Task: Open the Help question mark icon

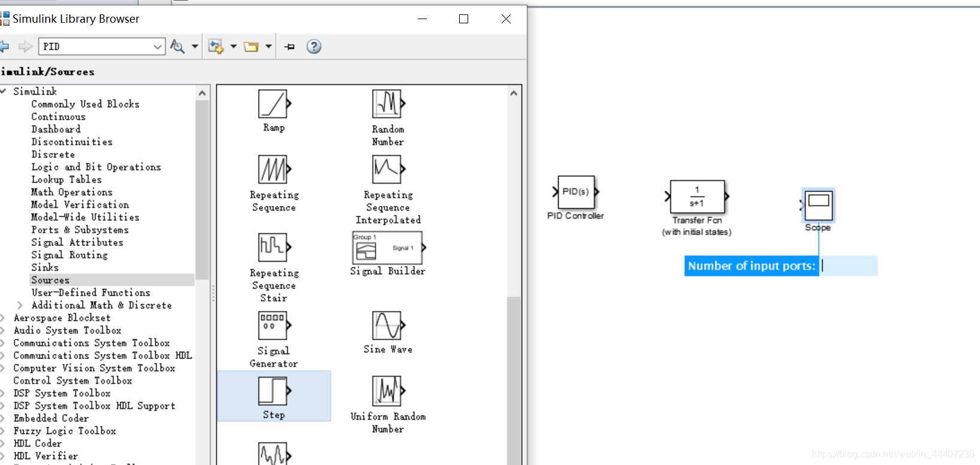Action: point(314,46)
